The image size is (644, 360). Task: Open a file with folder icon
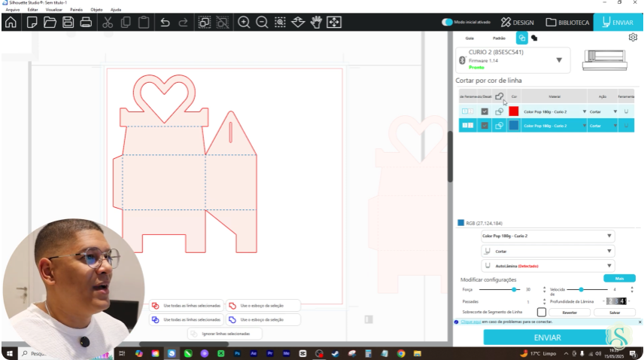pos(50,22)
